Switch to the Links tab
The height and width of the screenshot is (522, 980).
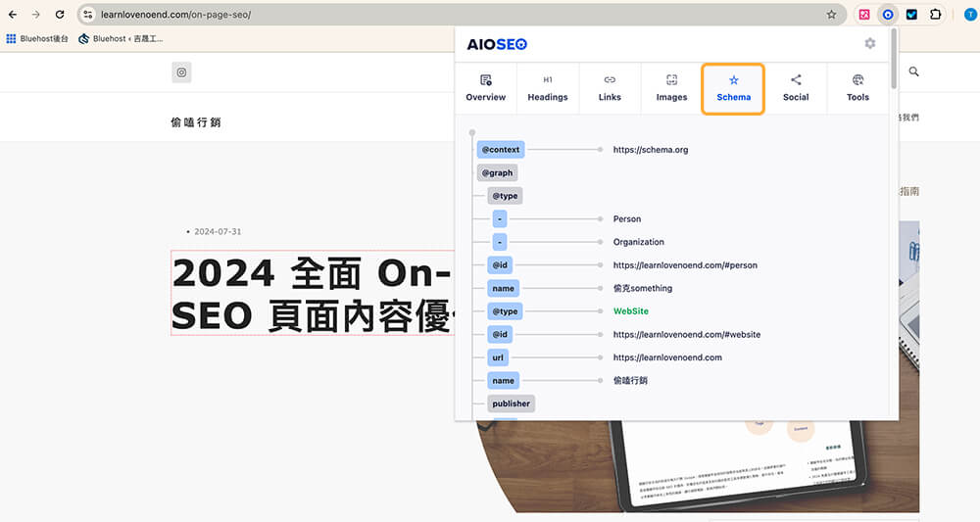(x=610, y=89)
